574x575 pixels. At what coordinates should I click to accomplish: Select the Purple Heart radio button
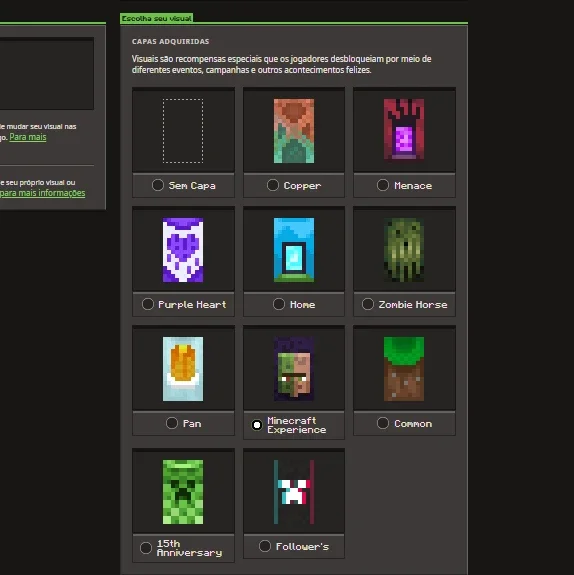coord(147,304)
